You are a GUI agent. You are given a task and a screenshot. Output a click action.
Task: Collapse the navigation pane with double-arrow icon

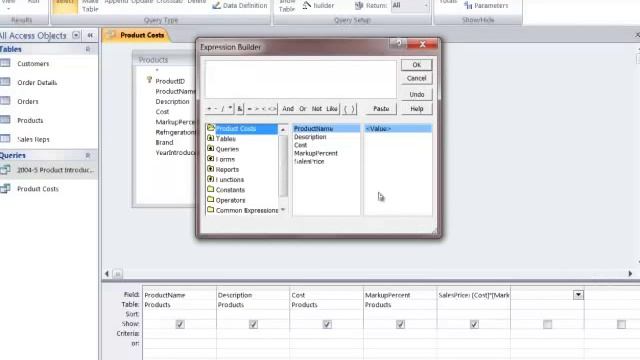(x=90, y=36)
